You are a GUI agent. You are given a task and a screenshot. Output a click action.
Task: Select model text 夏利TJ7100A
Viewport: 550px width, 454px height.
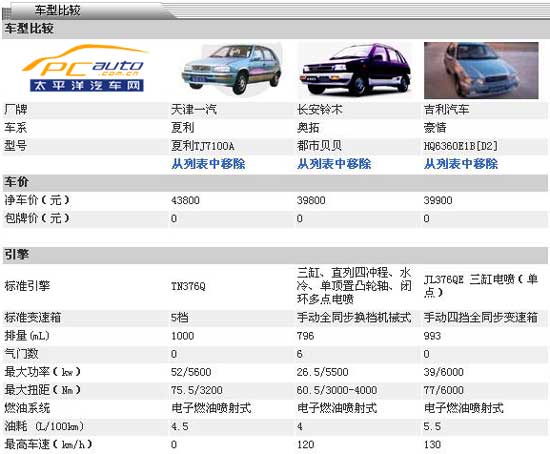[202, 146]
